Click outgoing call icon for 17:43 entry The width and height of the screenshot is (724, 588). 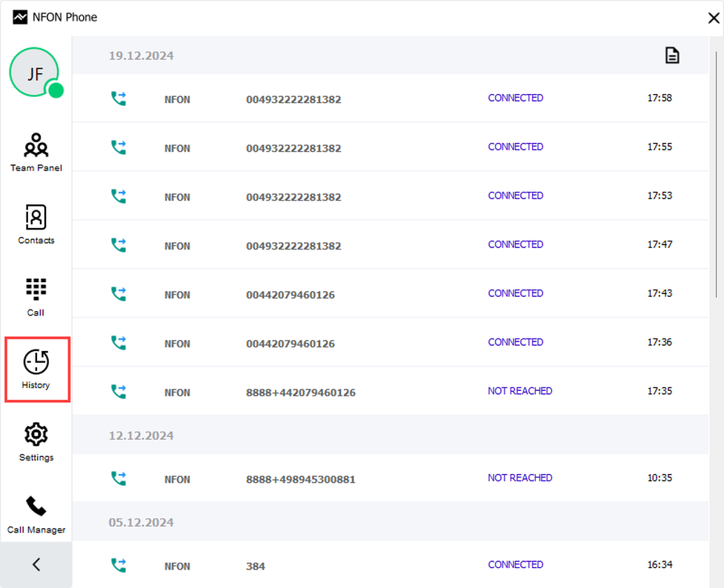point(119,294)
